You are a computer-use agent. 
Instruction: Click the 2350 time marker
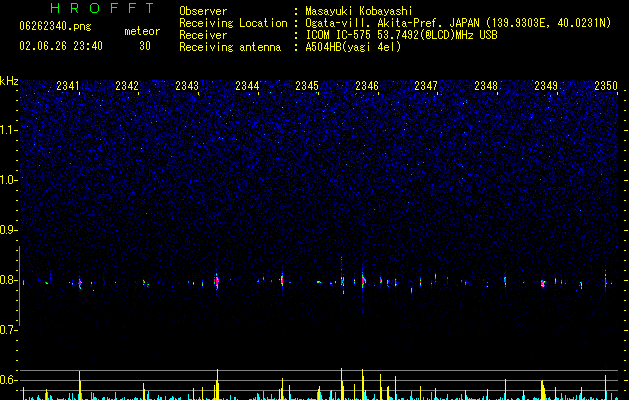coord(606,85)
